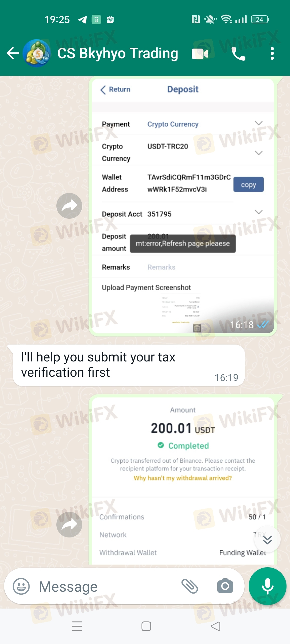Viewport: 290px width, 644px height.
Task: Go back using the header arrow
Action: click(13, 53)
